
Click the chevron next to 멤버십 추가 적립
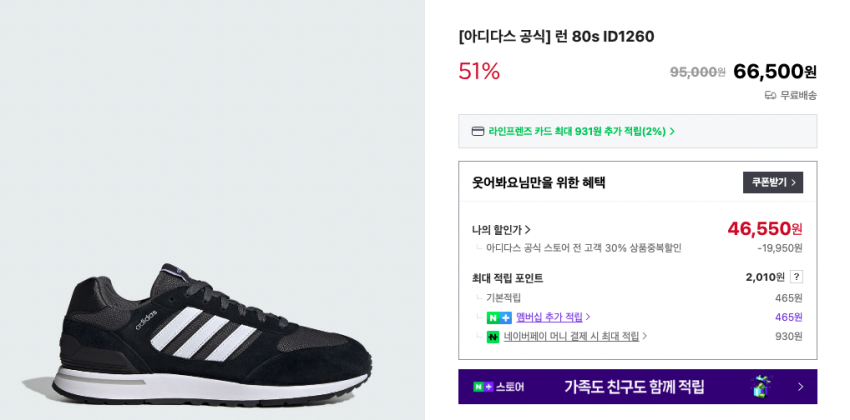[588, 317]
